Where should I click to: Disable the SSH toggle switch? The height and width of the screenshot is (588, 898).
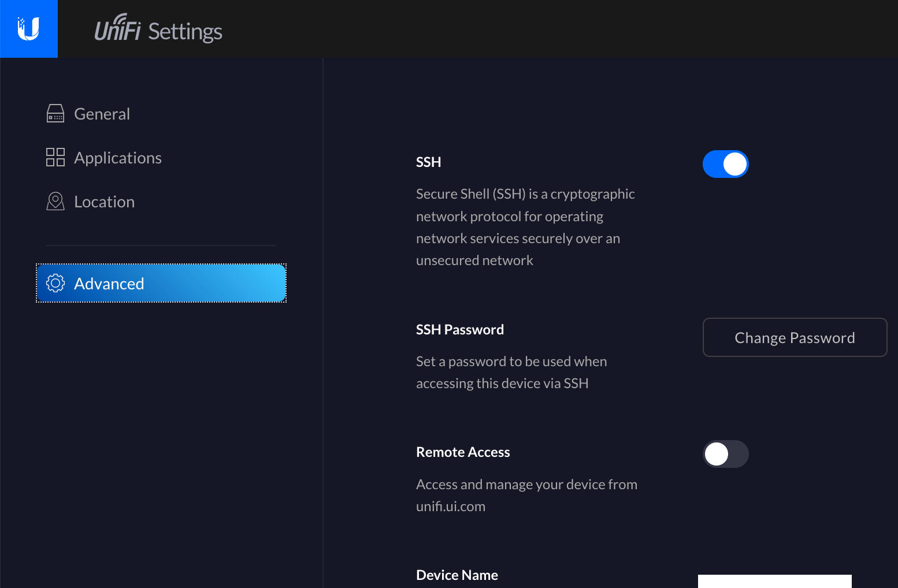[x=725, y=164]
